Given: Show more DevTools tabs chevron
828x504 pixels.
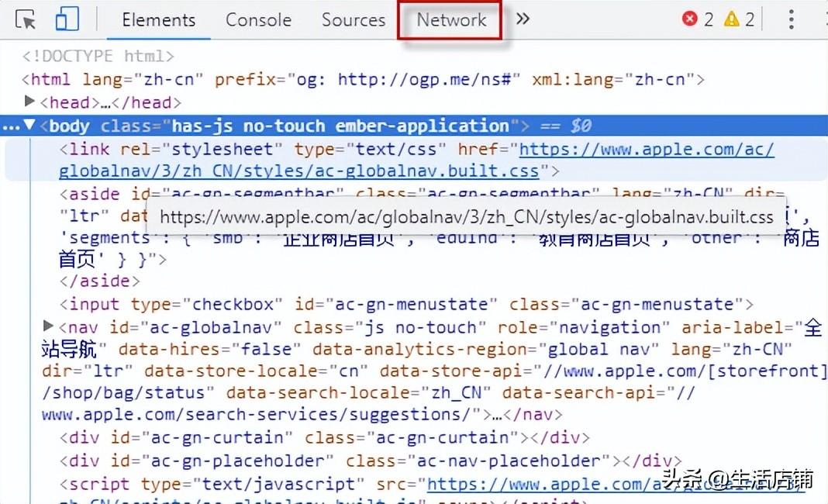Looking at the screenshot, I should (523, 19).
